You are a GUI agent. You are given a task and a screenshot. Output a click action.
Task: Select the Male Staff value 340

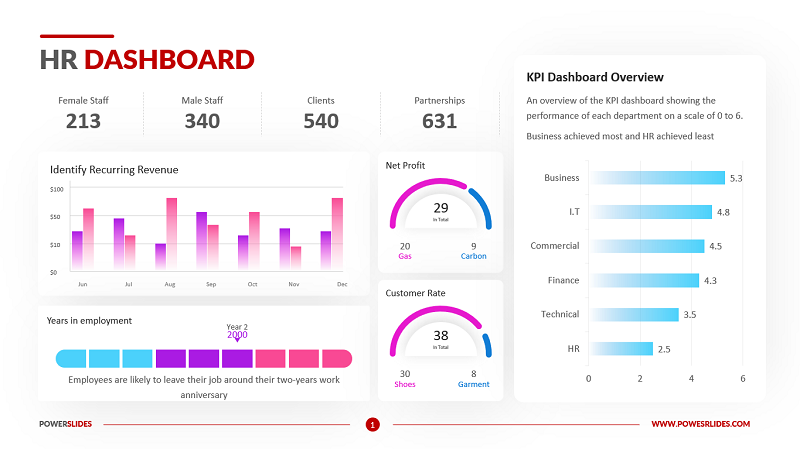pos(202,121)
